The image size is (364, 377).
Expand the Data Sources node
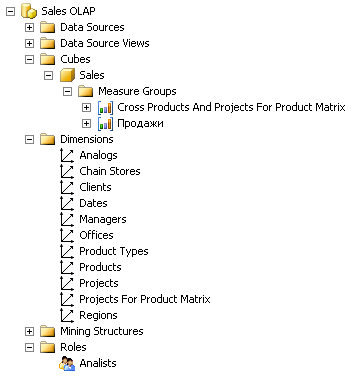[30, 27]
